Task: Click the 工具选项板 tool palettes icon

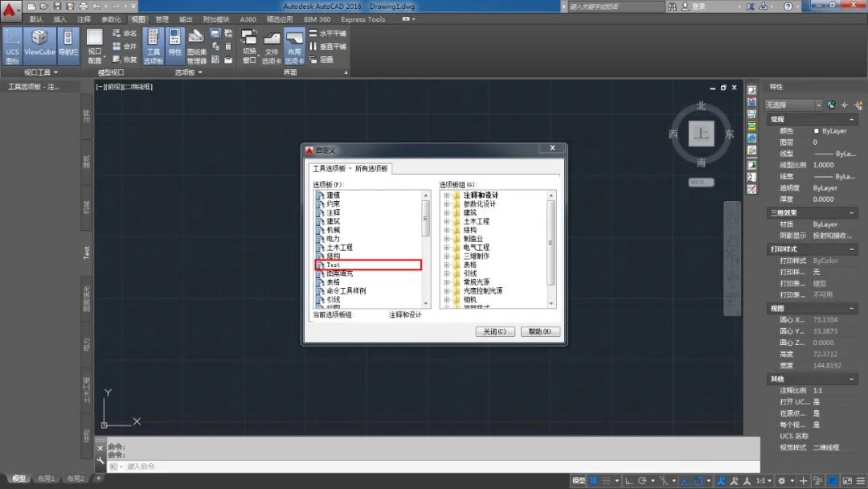Action: point(153,46)
